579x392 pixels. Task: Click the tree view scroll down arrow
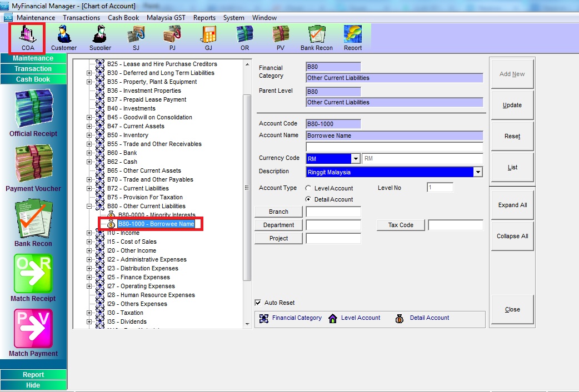pyautogui.click(x=247, y=324)
